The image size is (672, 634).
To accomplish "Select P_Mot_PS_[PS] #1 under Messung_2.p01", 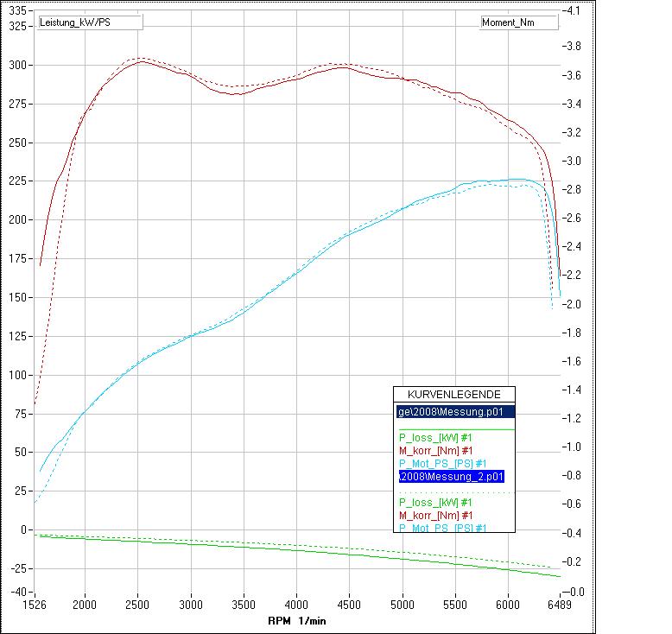I will (441, 528).
